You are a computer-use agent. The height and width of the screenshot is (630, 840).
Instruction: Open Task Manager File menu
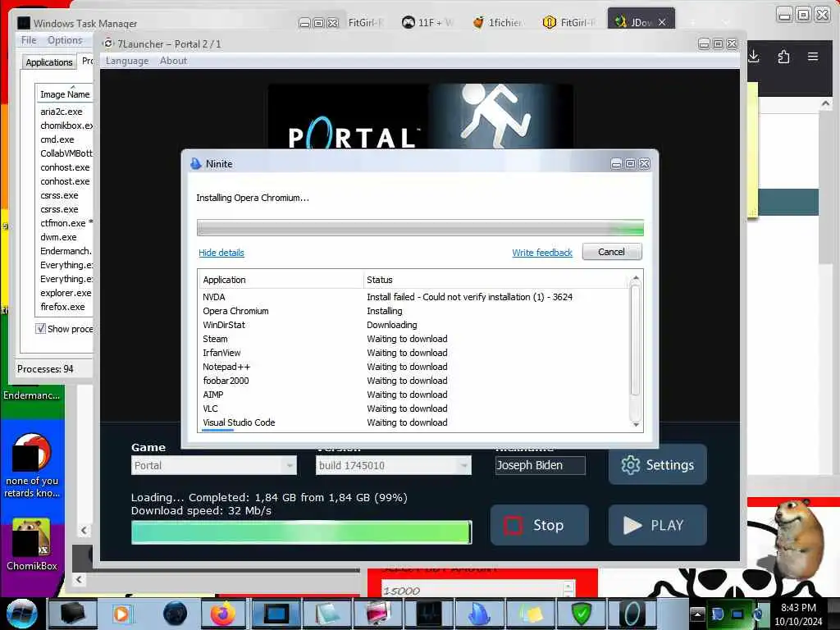(29, 40)
